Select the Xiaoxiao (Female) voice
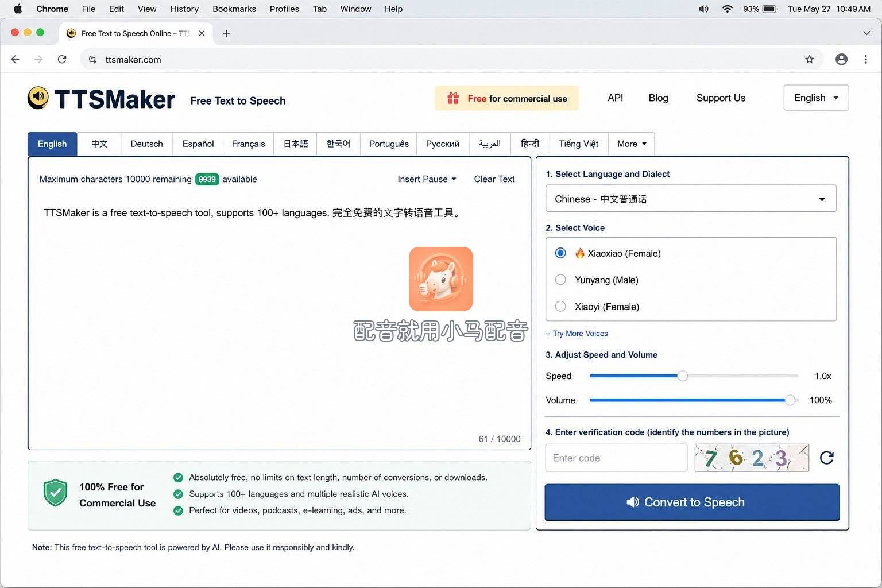 click(560, 253)
